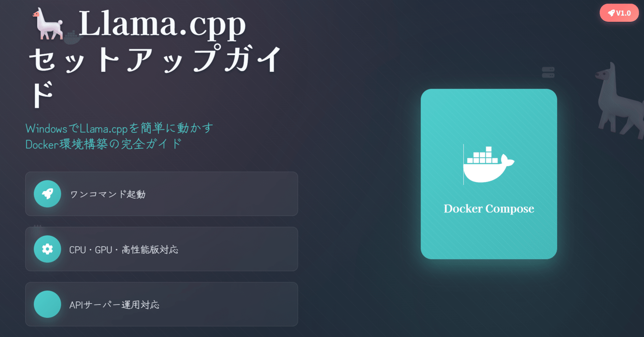Click the faint server icon above the Docker card
This screenshot has width=644, height=337.
pyautogui.click(x=548, y=72)
